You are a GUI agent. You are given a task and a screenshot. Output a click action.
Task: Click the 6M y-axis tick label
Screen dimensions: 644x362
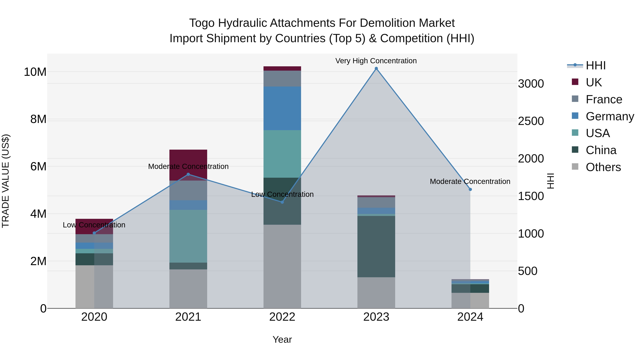(38, 167)
